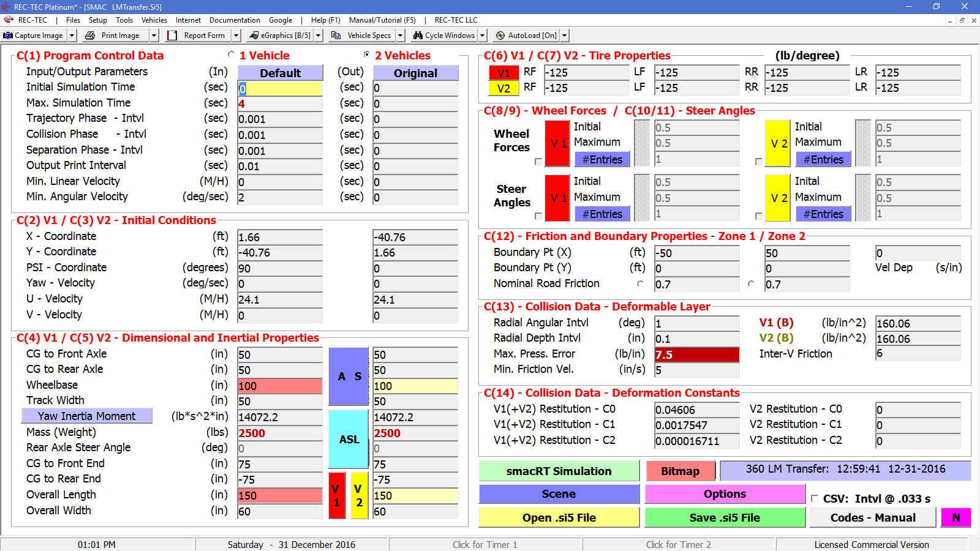Enable the CSV Intvl @ .033 s checkbox
Viewport: 980px width, 551px height.
(815, 498)
